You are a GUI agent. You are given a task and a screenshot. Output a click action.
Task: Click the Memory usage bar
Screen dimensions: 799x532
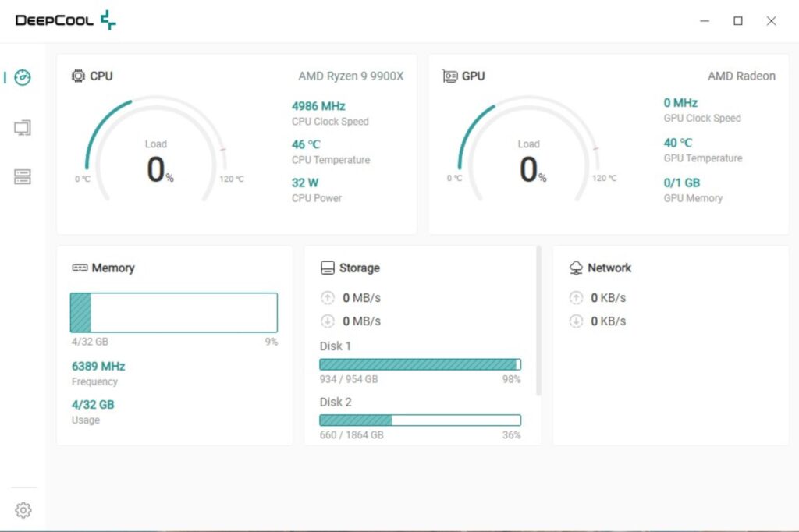(174, 312)
